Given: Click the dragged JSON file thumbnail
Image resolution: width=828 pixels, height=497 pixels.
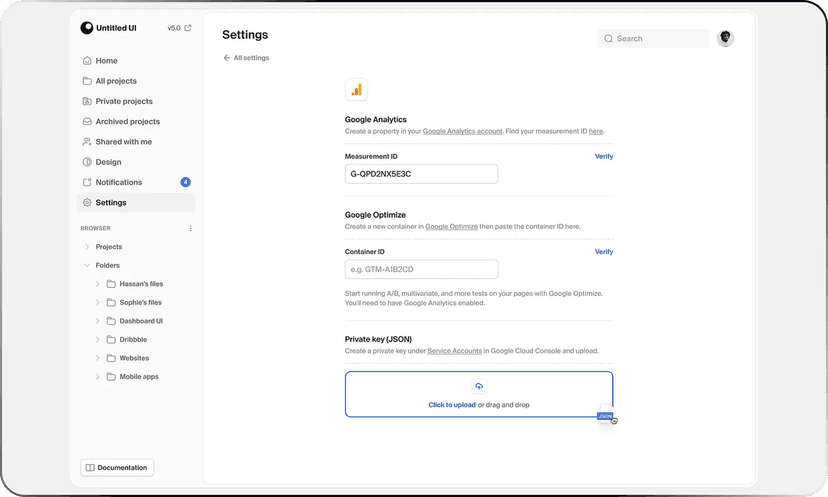Looking at the screenshot, I should (x=606, y=413).
